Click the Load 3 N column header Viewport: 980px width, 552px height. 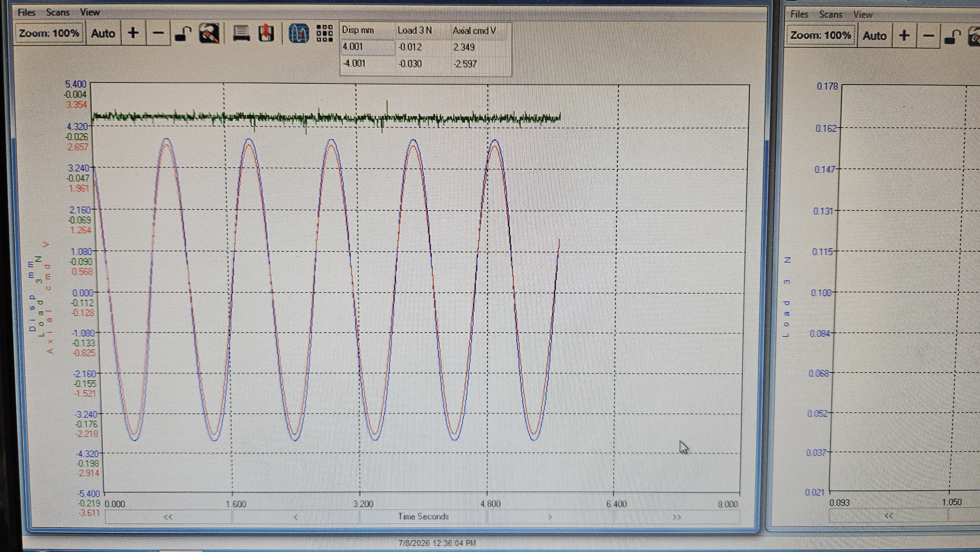pyautogui.click(x=415, y=30)
